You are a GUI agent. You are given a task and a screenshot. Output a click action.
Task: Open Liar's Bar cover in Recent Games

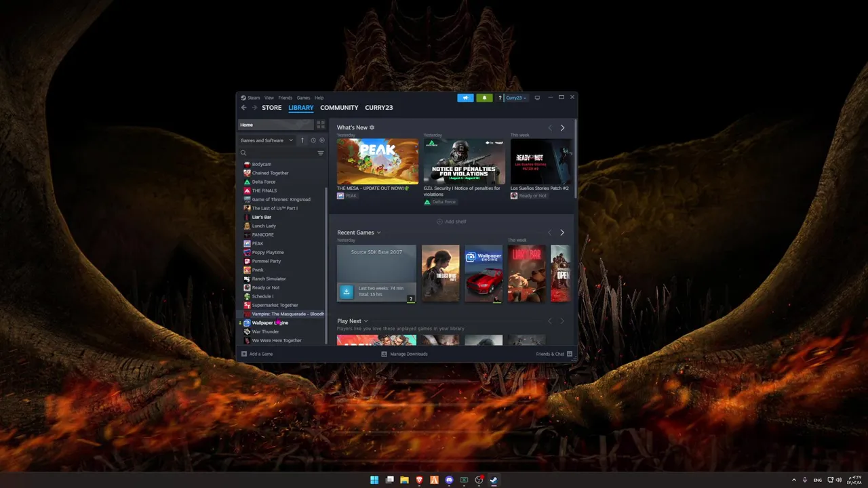pyautogui.click(x=527, y=273)
